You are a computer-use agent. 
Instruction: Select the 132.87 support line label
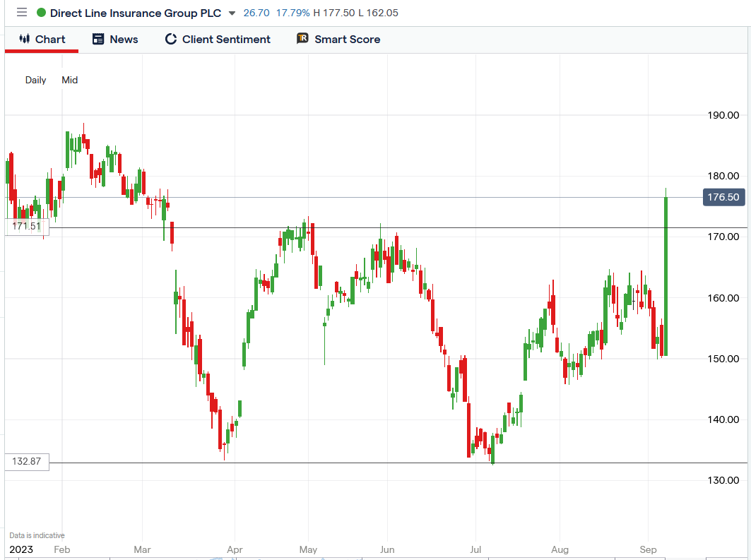coord(27,461)
